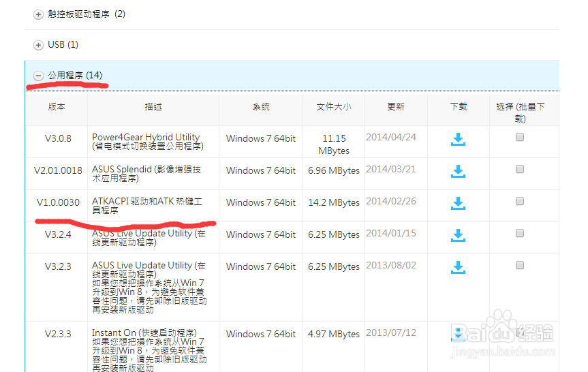Click the 文件大小 column header

[334, 107]
